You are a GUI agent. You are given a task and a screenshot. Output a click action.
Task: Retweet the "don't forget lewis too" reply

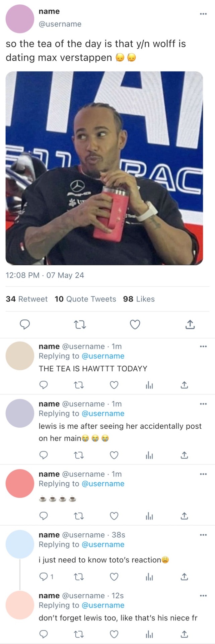pos(79,634)
